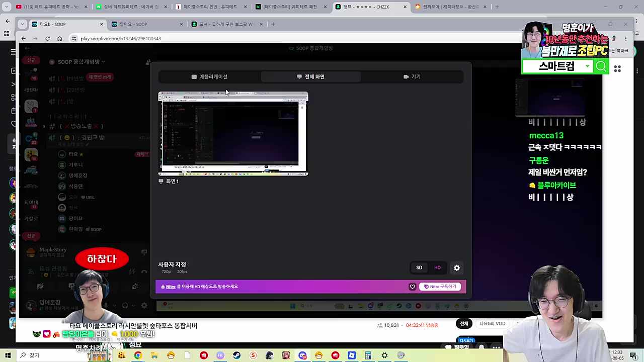
Task: Open the 포서 browser tab
Action: tap(227, 24)
